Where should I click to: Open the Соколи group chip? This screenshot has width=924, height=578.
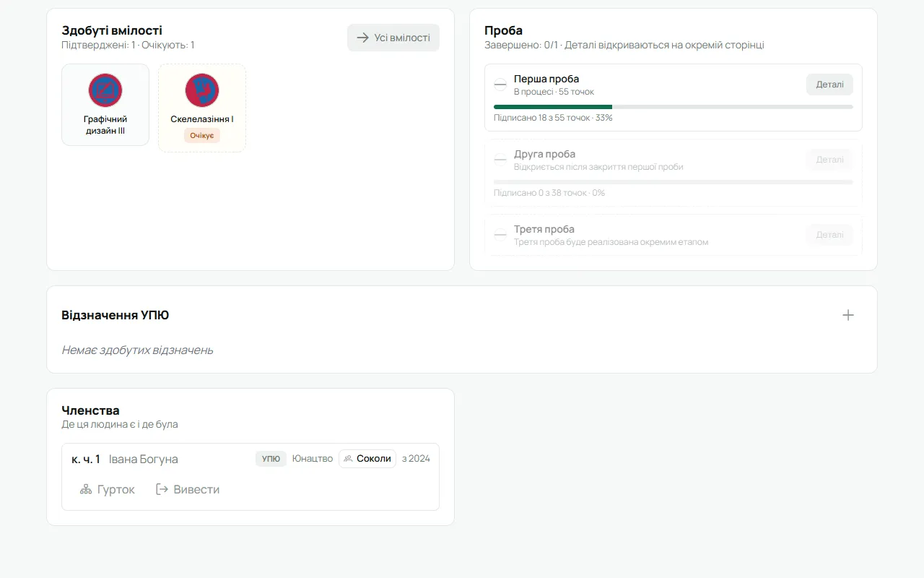click(367, 459)
